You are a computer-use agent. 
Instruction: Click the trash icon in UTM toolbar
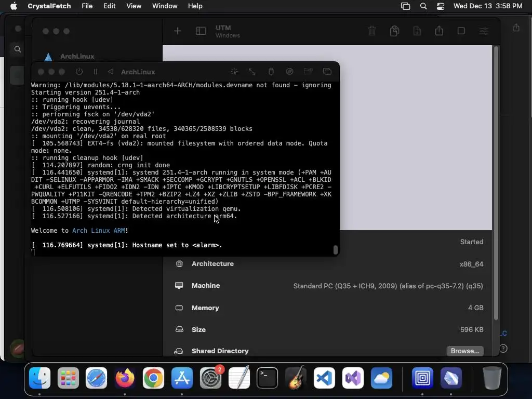click(x=372, y=31)
